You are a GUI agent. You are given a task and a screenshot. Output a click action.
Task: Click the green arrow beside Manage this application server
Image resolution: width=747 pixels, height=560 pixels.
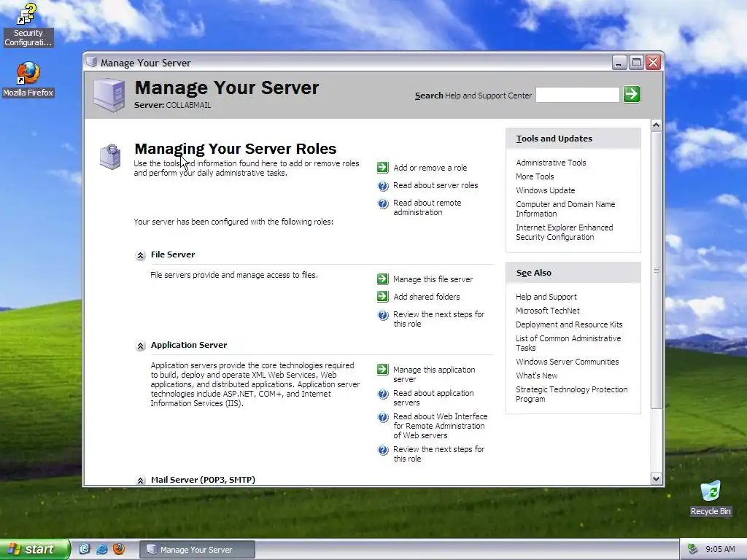[382, 370]
